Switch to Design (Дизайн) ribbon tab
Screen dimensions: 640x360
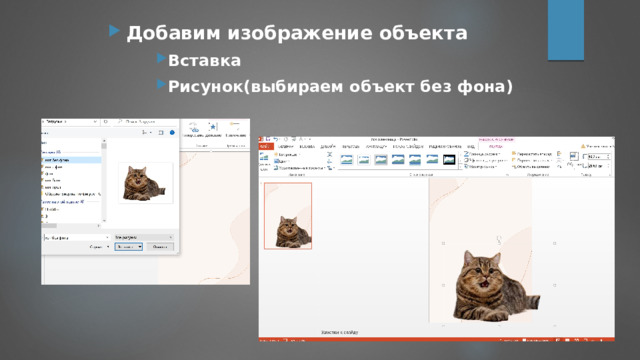click(328, 146)
